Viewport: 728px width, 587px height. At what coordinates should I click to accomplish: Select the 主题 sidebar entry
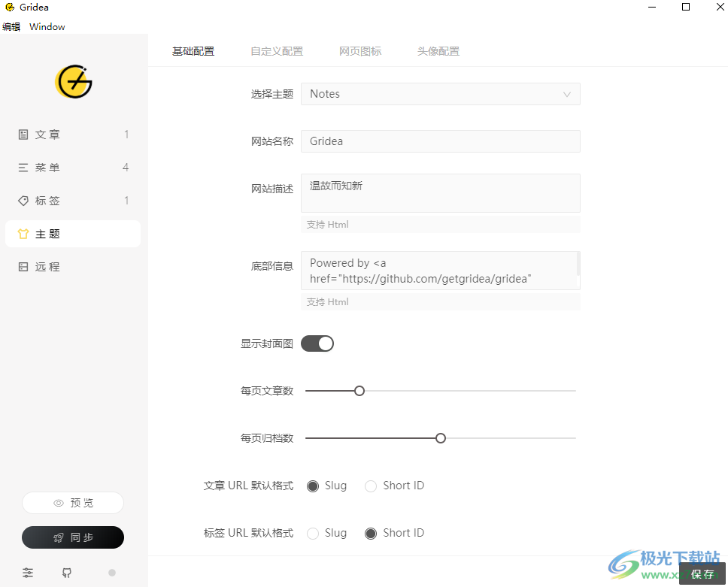click(x=73, y=234)
